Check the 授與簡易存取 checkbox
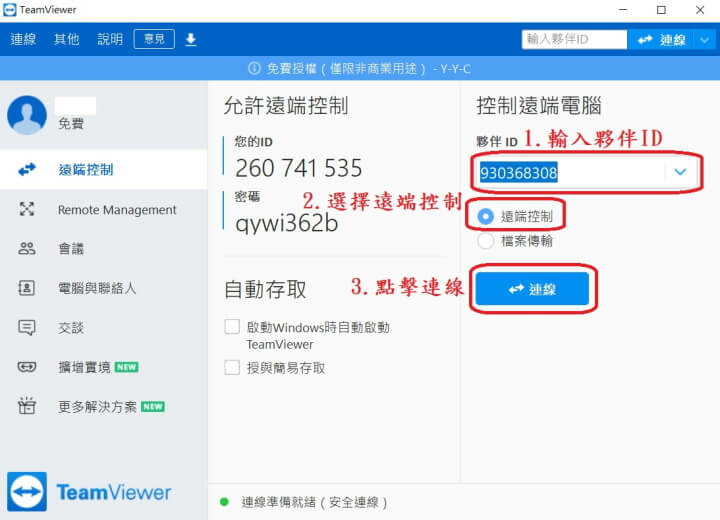Viewport: 720px width, 520px height. click(232, 367)
